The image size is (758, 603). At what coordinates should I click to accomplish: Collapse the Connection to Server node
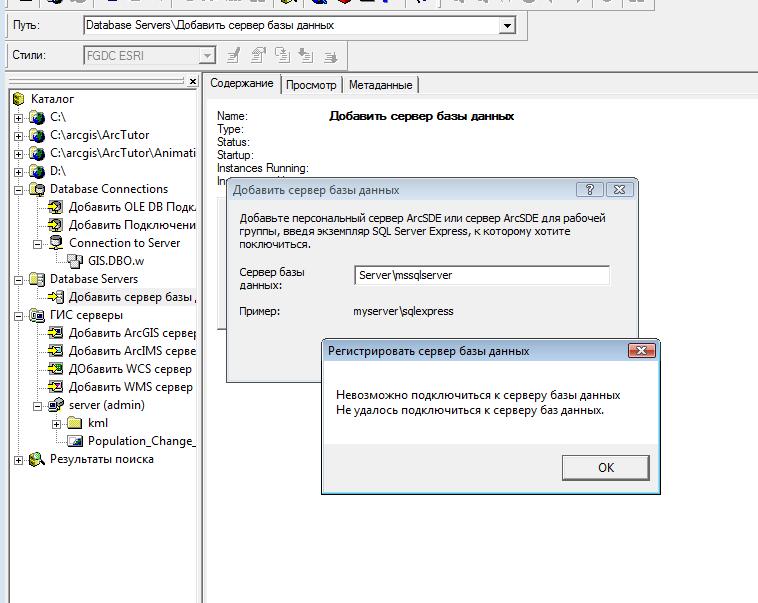pyautogui.click(x=37, y=244)
